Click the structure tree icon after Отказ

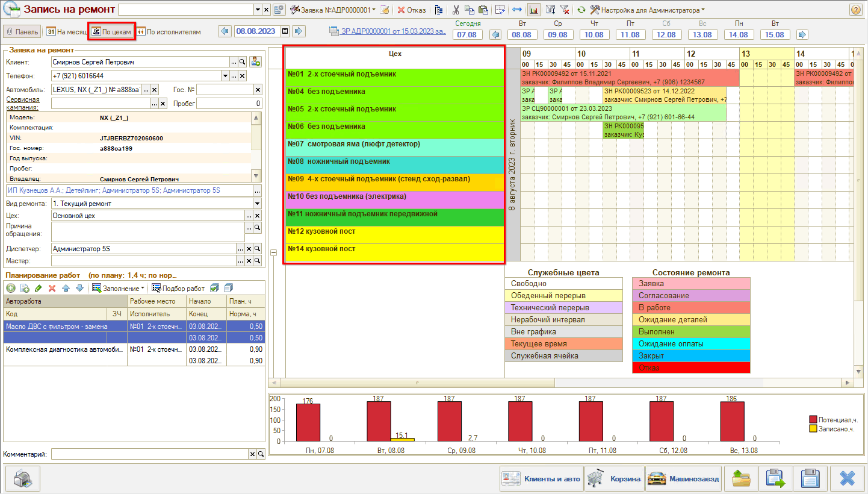point(439,10)
